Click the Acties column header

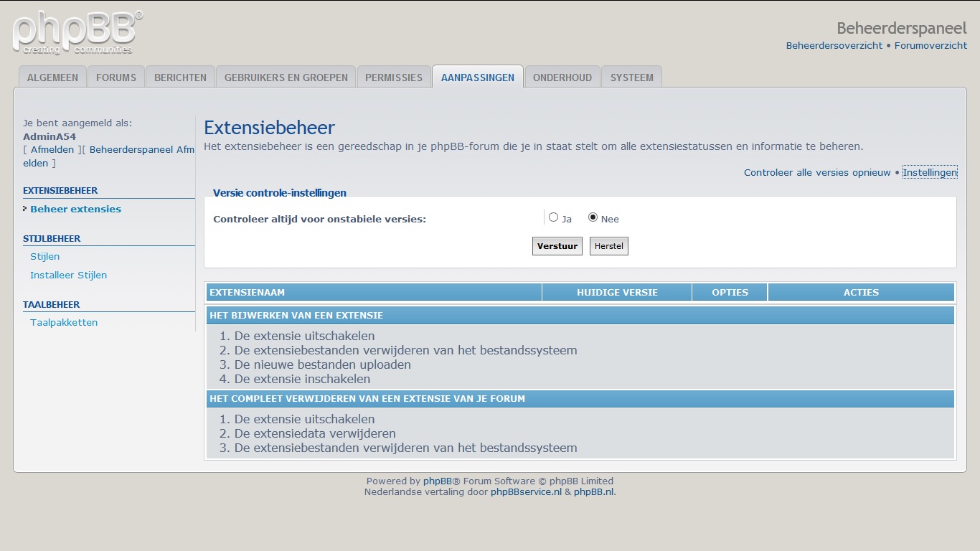pyautogui.click(x=861, y=292)
